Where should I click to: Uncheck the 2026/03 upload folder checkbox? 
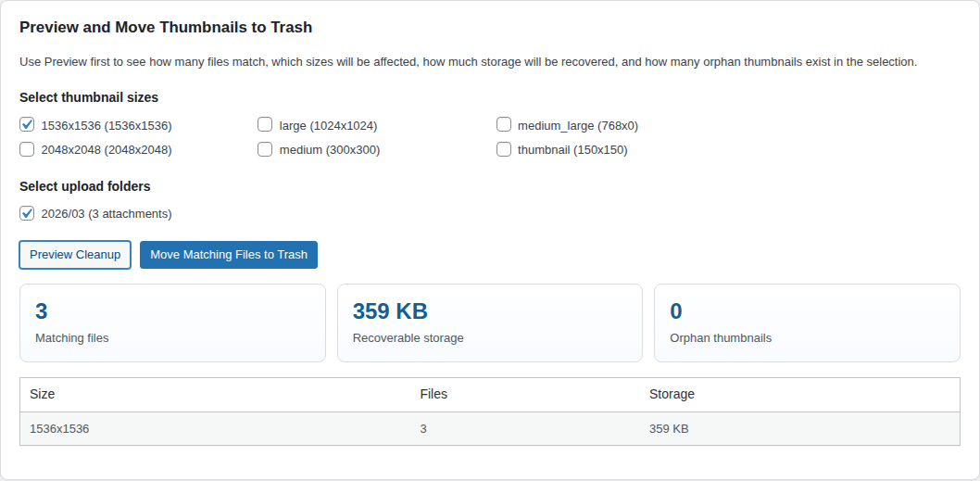click(x=27, y=213)
